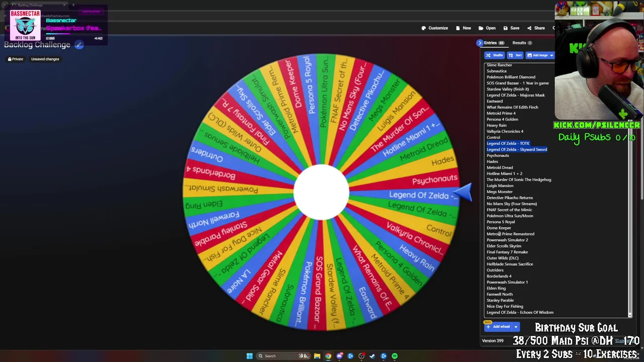This screenshot has width=644, height=362.
Task: Open the Customize palette menu
Action: click(435, 28)
